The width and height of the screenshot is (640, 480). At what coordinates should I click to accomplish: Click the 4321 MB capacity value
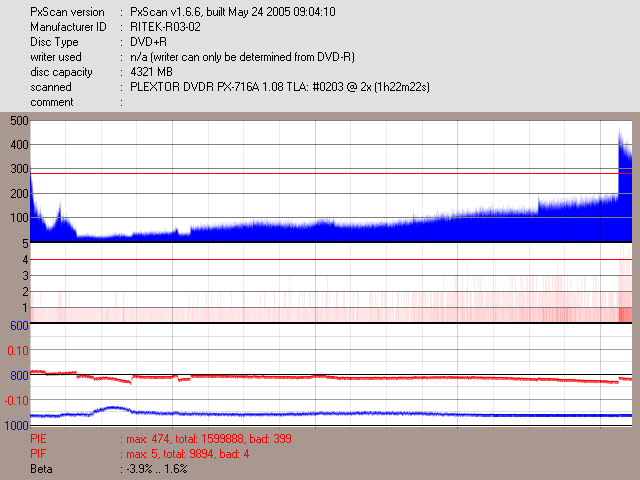[151, 72]
